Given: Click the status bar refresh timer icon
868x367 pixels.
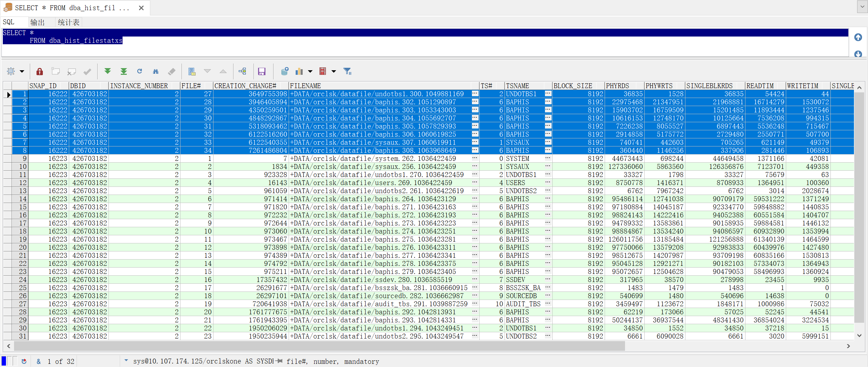Looking at the screenshot, I should tap(24, 361).
